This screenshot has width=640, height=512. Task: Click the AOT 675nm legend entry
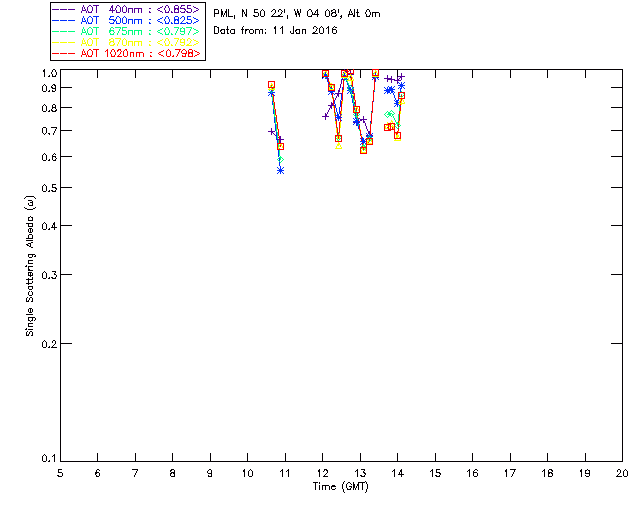coord(127,31)
